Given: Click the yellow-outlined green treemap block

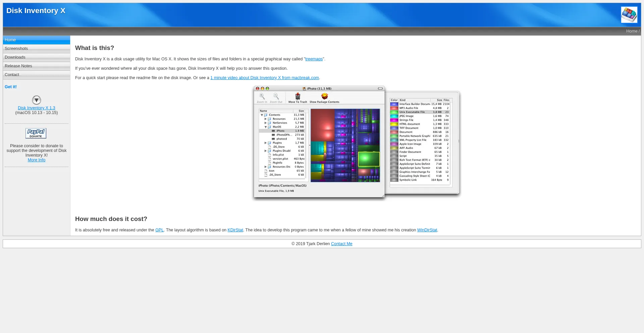Looking at the screenshot, I should click(x=369, y=159).
